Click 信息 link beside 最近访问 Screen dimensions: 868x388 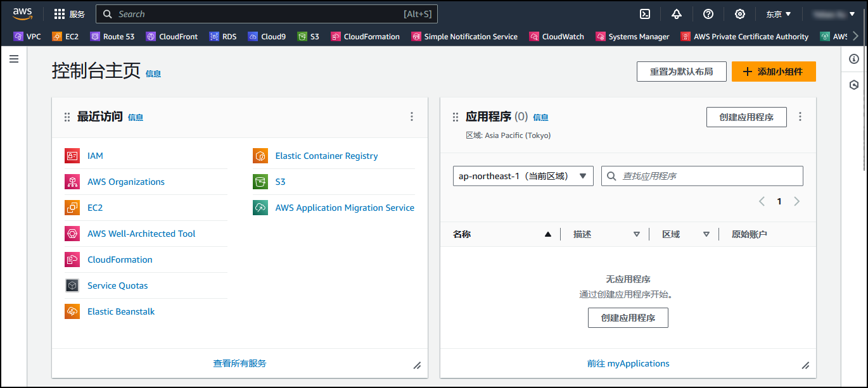[136, 118]
